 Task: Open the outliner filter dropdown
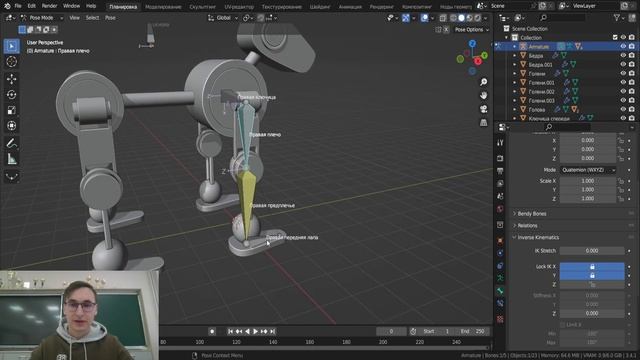pos(619,18)
